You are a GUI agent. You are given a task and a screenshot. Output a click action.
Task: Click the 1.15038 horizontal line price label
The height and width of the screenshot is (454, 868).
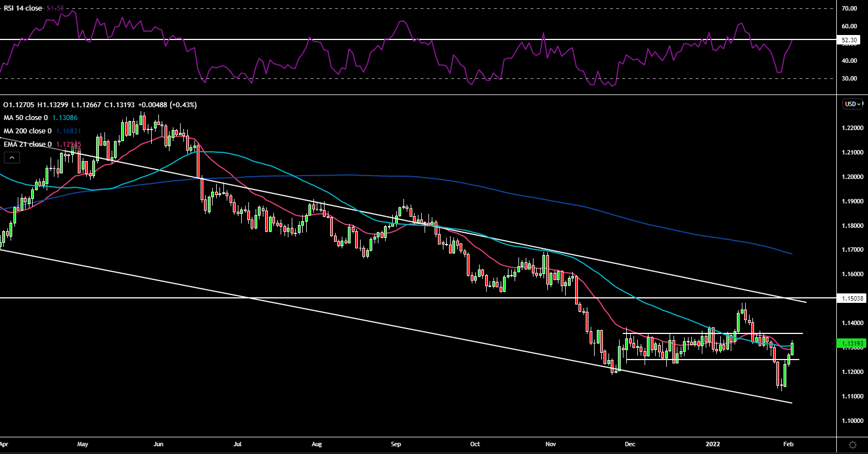[x=852, y=298]
